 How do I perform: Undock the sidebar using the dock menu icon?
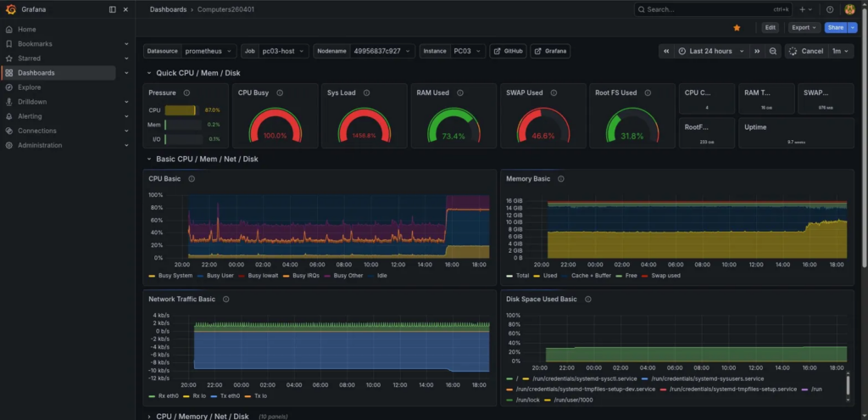[113, 9]
